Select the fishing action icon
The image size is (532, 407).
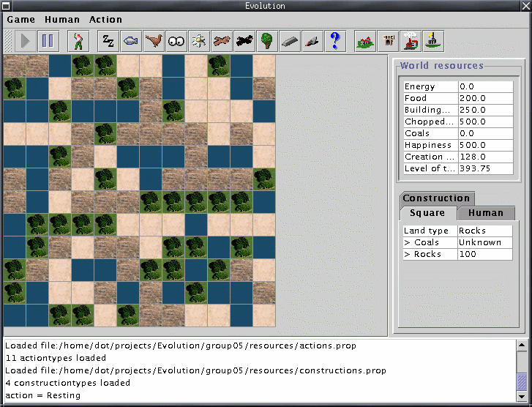tap(131, 41)
